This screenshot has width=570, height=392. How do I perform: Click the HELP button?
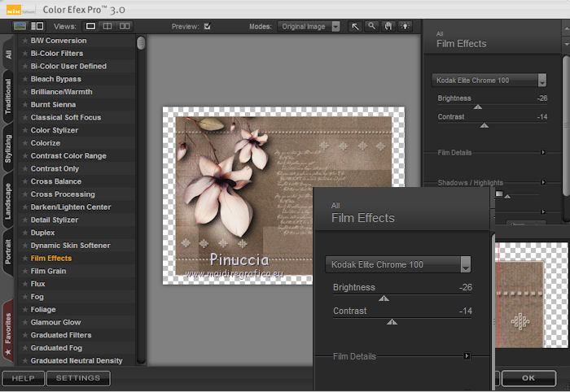click(x=23, y=378)
